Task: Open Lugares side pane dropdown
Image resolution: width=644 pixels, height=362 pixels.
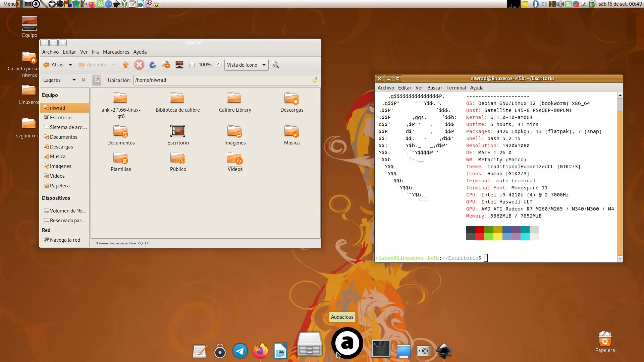Action: (x=74, y=80)
